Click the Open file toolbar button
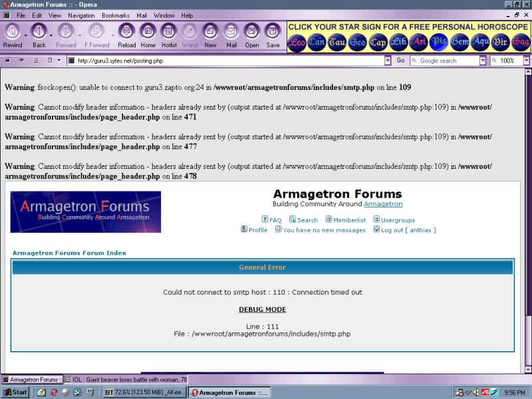Screen dimensions: 532x399 point(252,35)
